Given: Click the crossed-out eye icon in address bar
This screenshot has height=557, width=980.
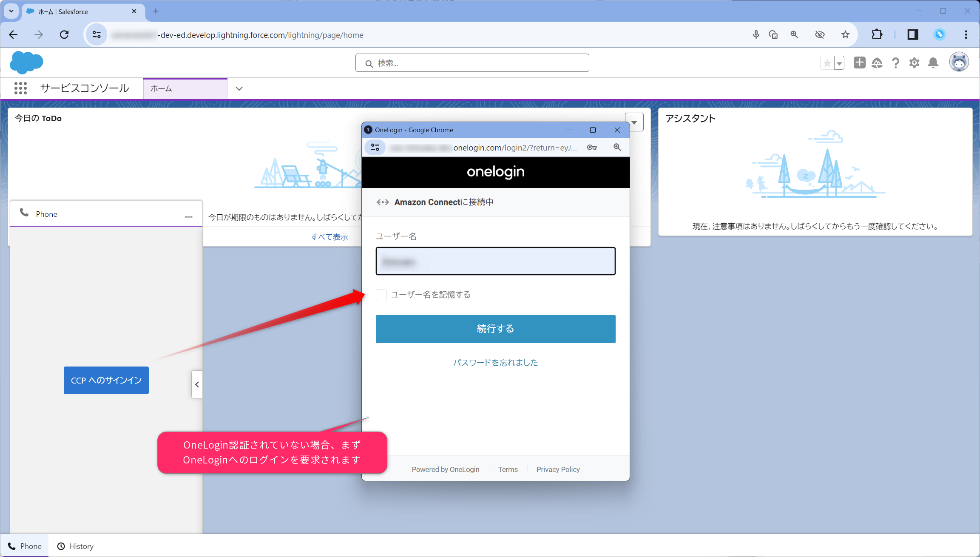Looking at the screenshot, I should (x=820, y=35).
